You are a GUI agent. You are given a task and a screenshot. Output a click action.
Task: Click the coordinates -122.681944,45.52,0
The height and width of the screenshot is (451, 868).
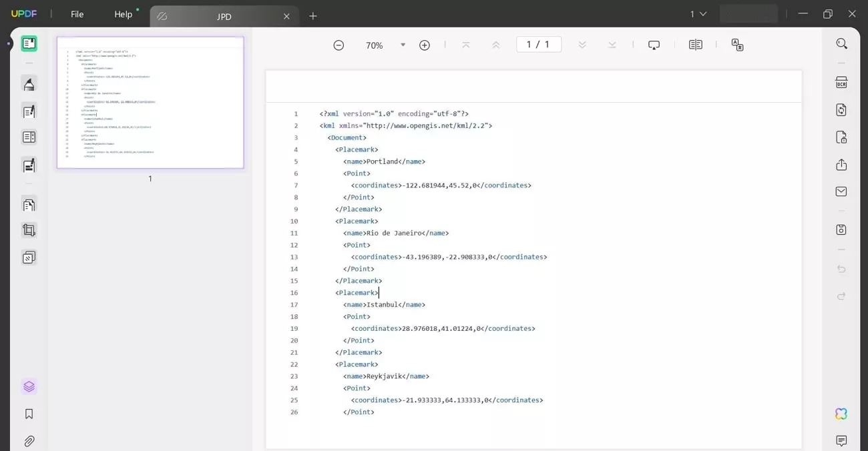point(438,185)
